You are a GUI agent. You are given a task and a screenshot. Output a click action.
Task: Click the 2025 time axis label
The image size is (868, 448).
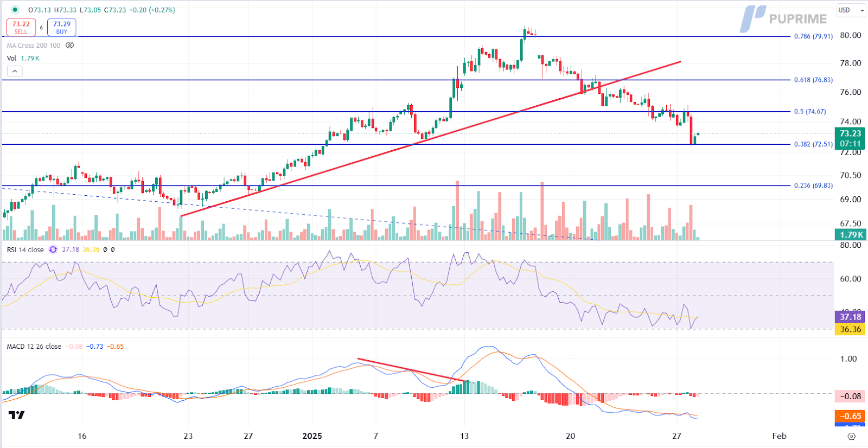click(312, 436)
